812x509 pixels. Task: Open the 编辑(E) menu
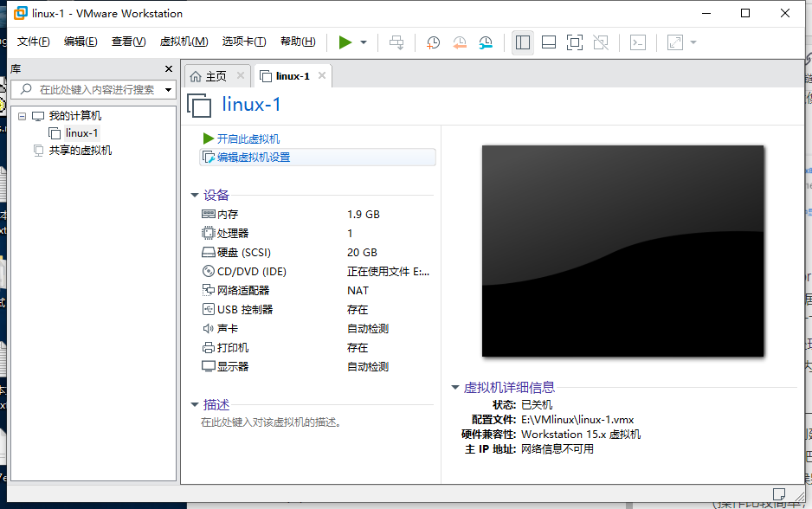click(x=81, y=42)
